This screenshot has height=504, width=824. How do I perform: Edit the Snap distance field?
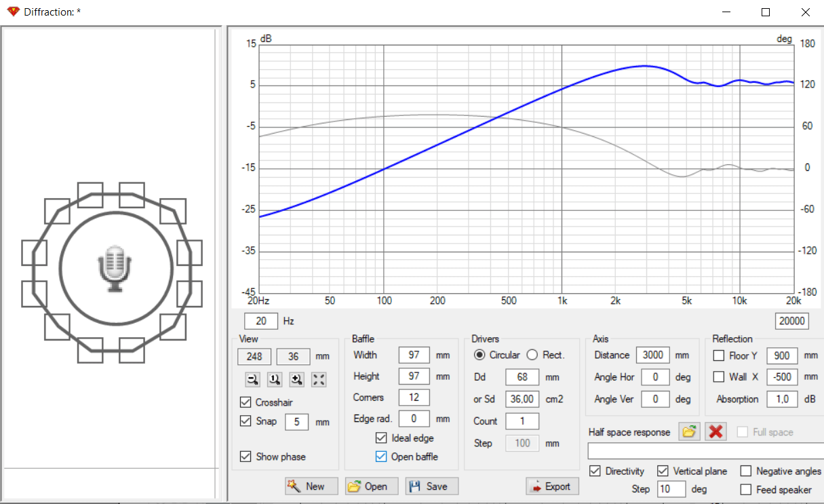coord(296,422)
